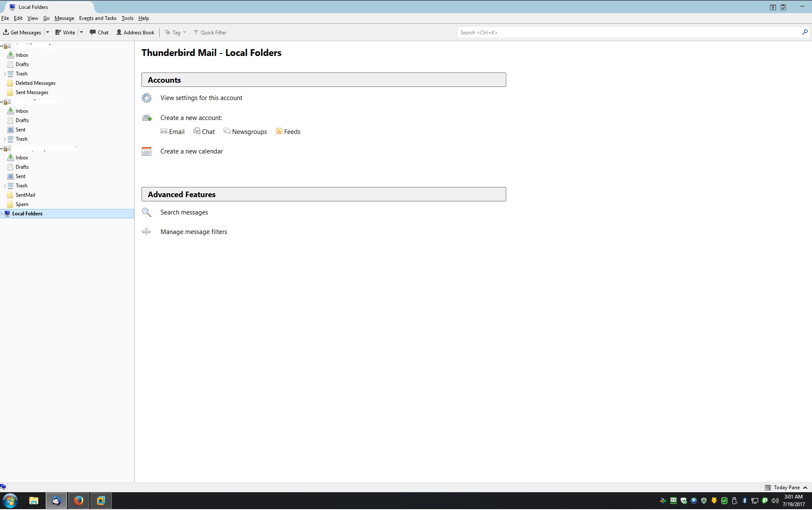Open Chat from the main toolbar
Screen dimensions: 812x510
click(x=99, y=32)
